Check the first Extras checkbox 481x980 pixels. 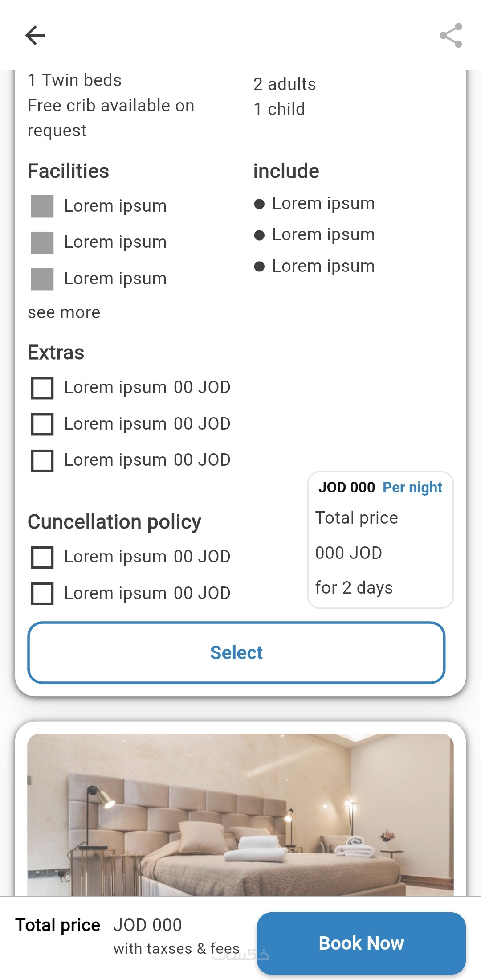click(x=42, y=388)
